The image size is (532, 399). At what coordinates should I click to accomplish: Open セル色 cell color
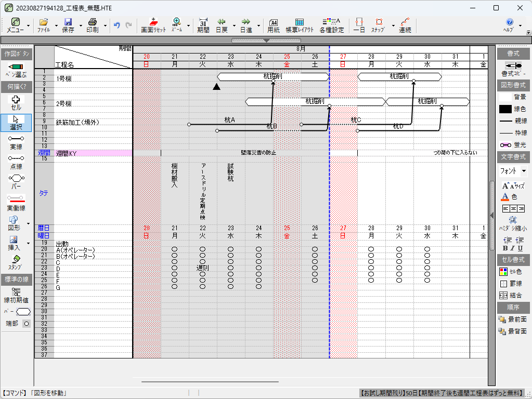(511, 272)
